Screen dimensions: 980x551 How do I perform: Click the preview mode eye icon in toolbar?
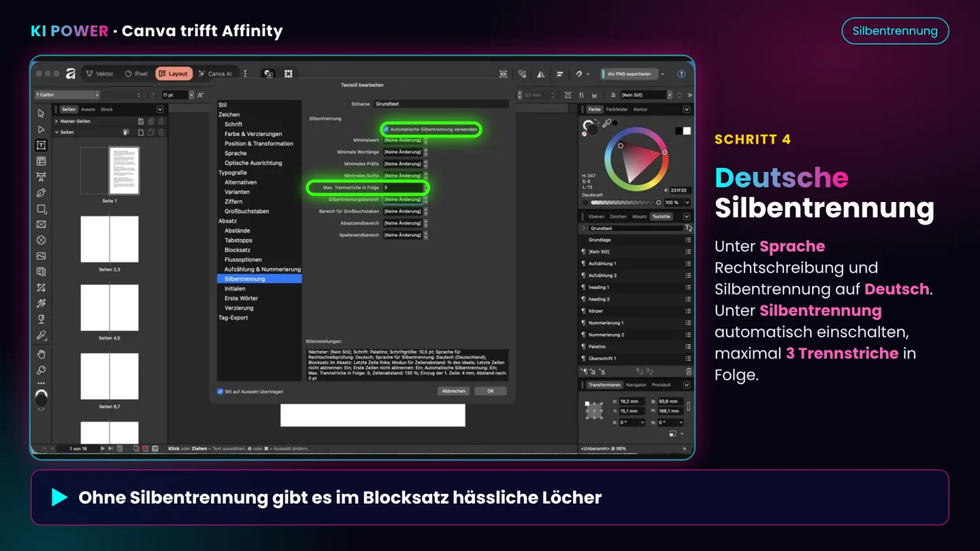[503, 73]
